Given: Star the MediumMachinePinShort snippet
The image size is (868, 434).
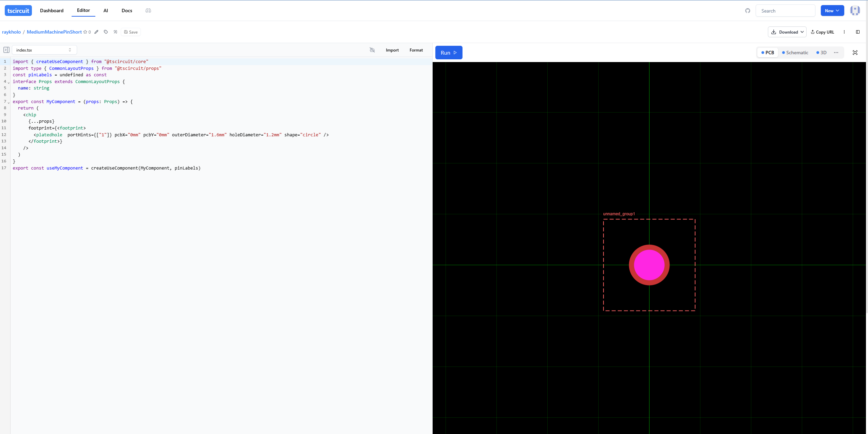Looking at the screenshot, I should coord(85,32).
